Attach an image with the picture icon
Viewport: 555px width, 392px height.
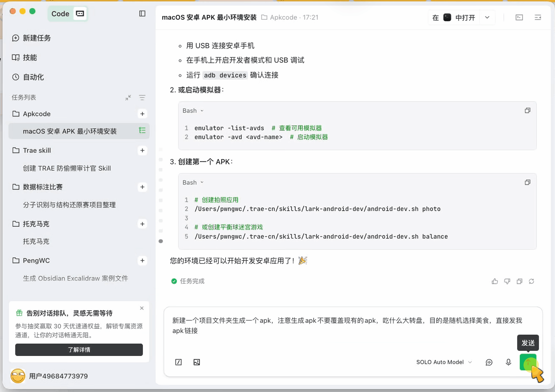197,362
